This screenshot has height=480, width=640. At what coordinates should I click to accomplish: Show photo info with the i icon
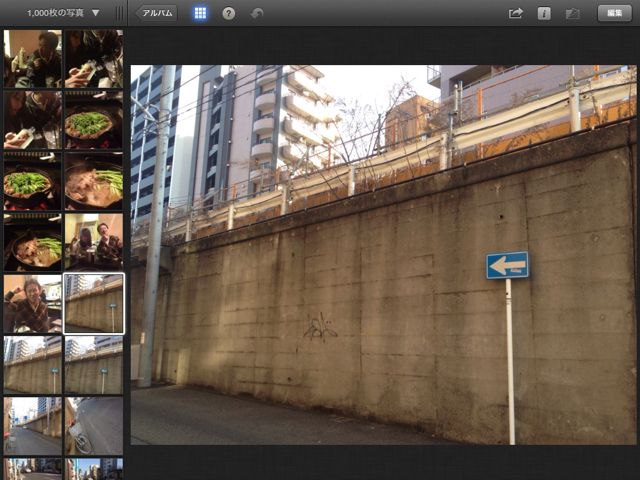tap(544, 13)
